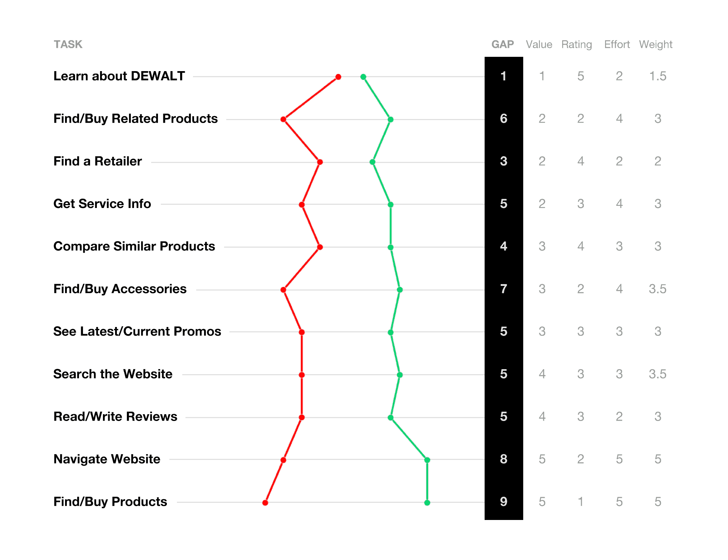Select the red dot for Find/Buy Products

265,503
